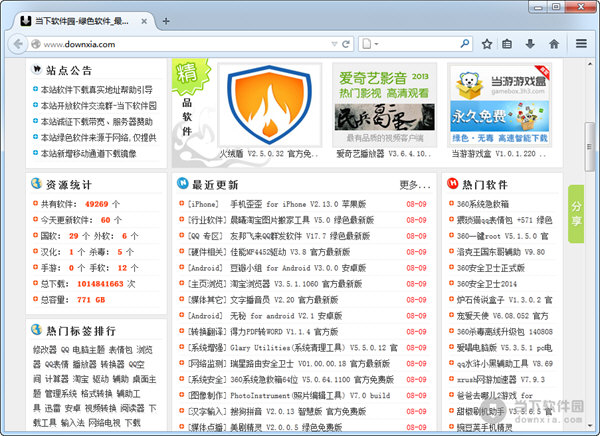The image size is (600, 436).
Task: Open 当游游戏盒 V1.0.1.220 caption link
Action: click(499, 154)
